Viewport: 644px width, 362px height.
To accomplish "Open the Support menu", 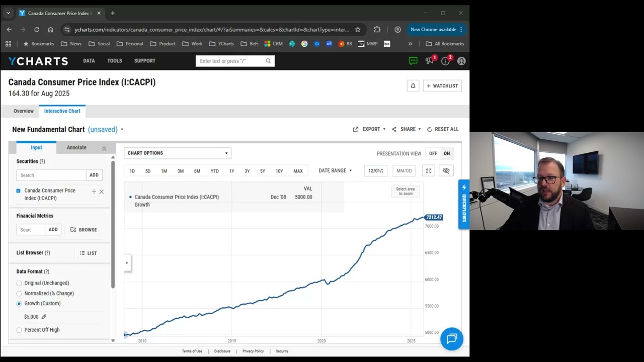I will point(145,61).
